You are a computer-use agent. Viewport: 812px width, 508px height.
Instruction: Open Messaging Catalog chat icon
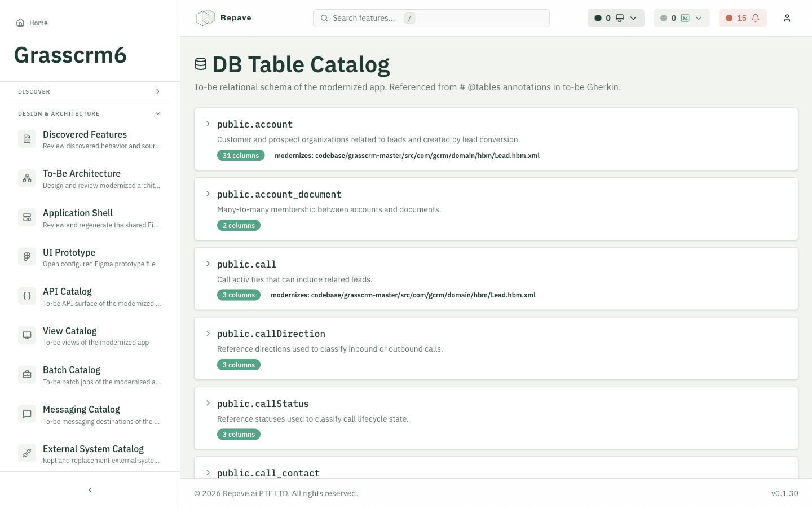(x=27, y=414)
